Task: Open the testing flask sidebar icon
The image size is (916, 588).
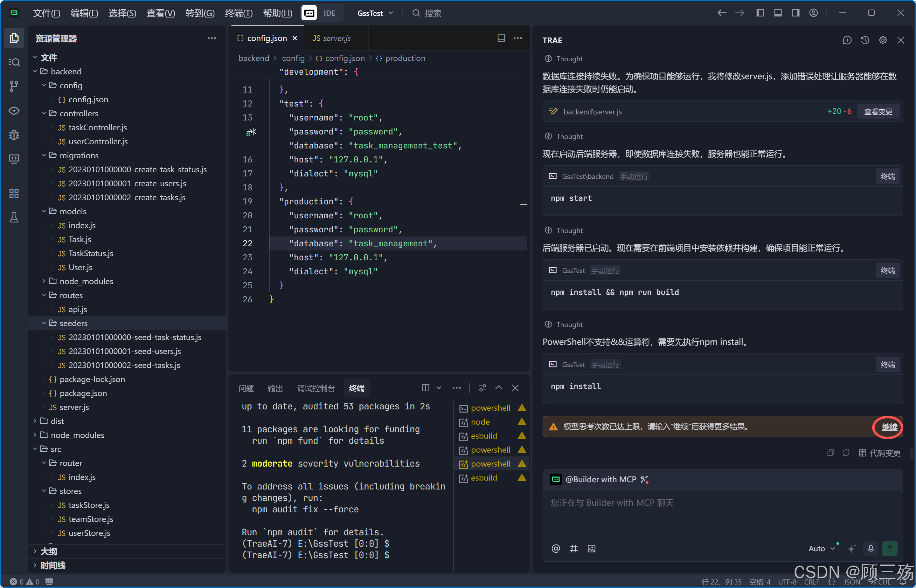Action: [x=14, y=218]
